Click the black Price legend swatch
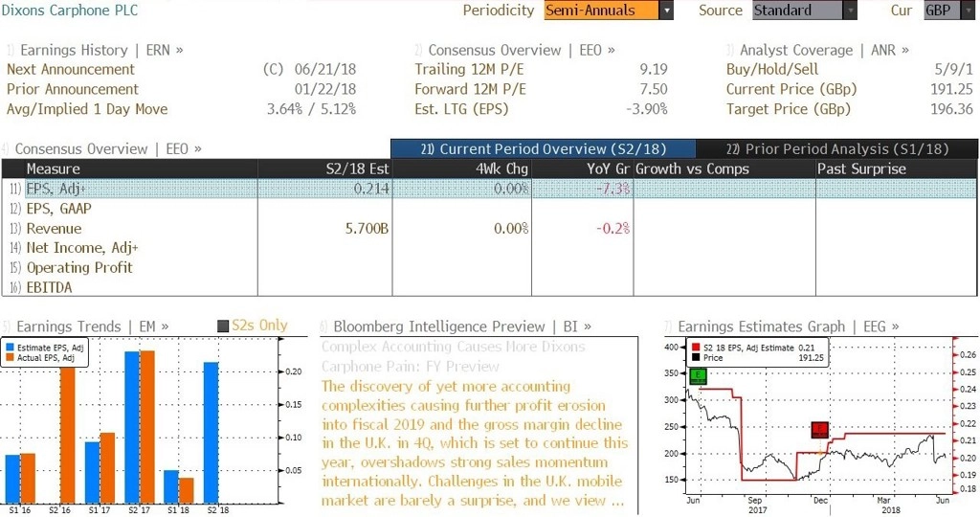This screenshot has width=980, height=517. pyautogui.click(x=696, y=357)
